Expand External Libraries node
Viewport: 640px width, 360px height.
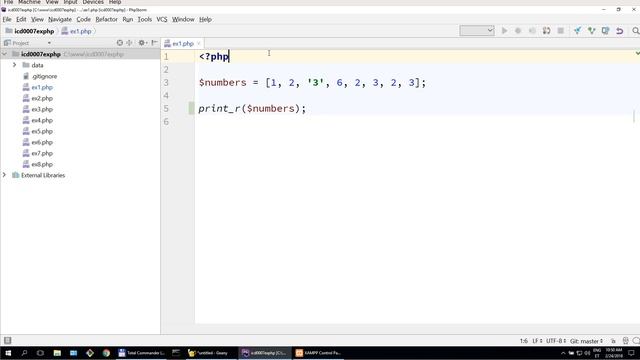tap(4, 175)
